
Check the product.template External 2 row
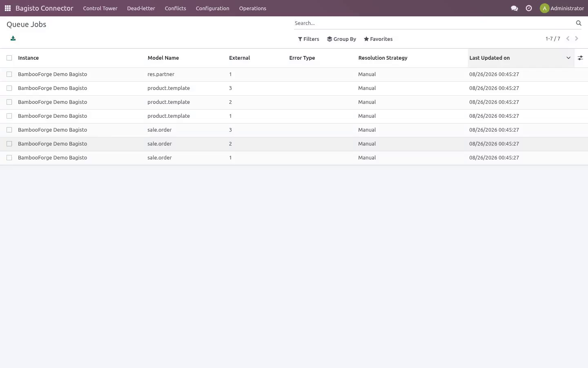(x=9, y=102)
